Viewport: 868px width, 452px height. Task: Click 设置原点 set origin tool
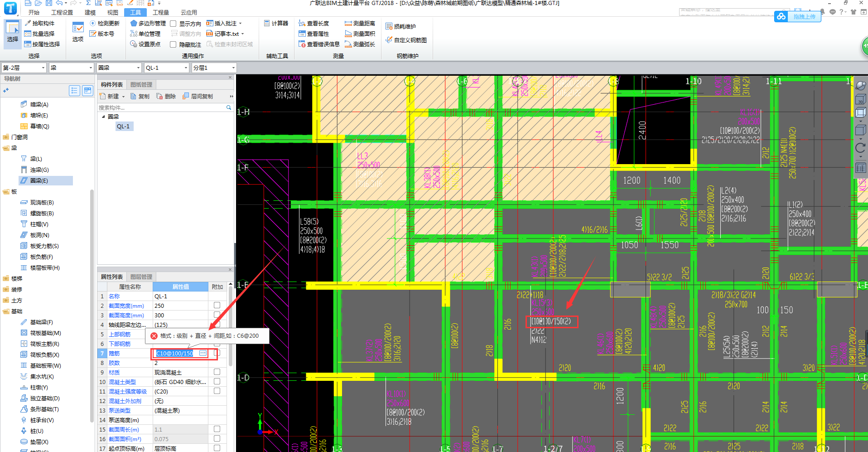pos(145,44)
